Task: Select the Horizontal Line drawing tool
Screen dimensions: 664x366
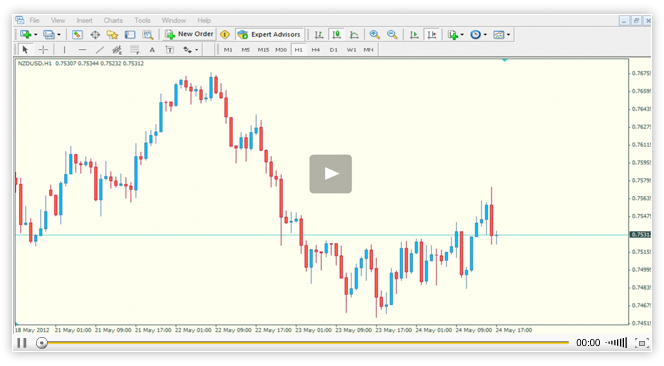Action: pos(82,50)
